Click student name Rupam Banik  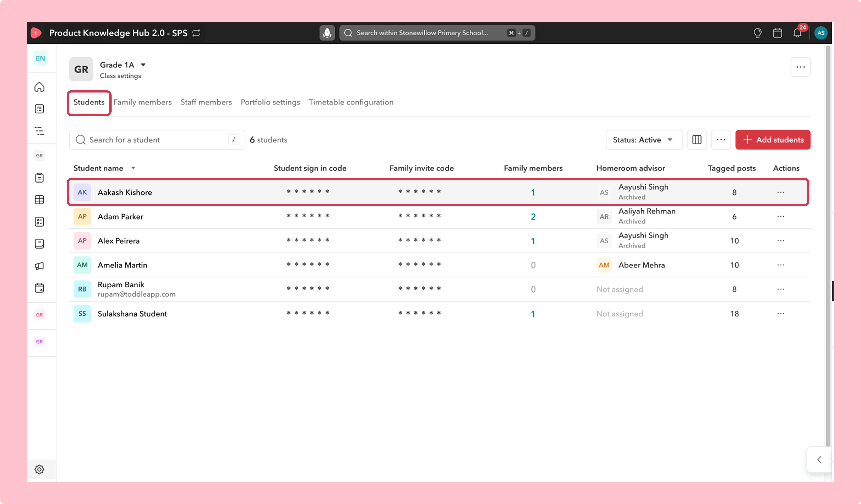(121, 285)
